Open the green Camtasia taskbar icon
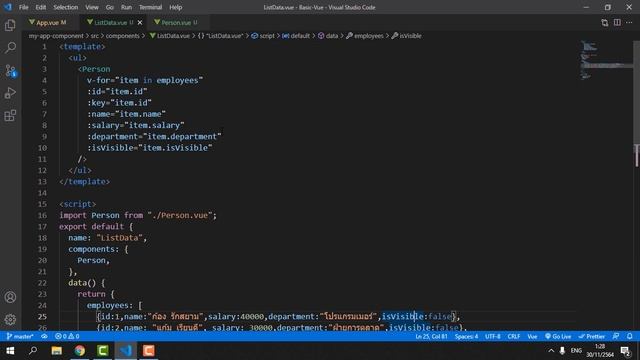 pyautogui.click(x=102, y=351)
